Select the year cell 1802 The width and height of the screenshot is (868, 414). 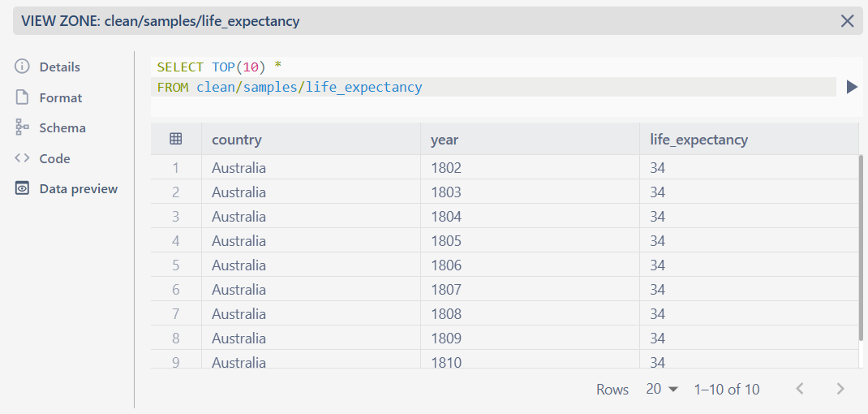[x=530, y=168]
